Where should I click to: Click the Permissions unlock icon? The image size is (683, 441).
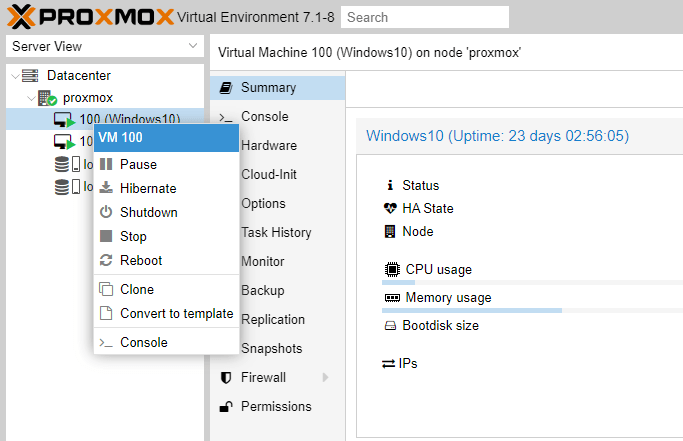click(226, 406)
